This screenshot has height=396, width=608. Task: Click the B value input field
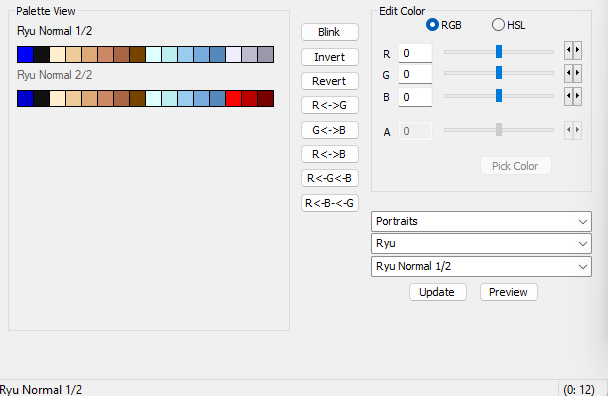(415, 97)
